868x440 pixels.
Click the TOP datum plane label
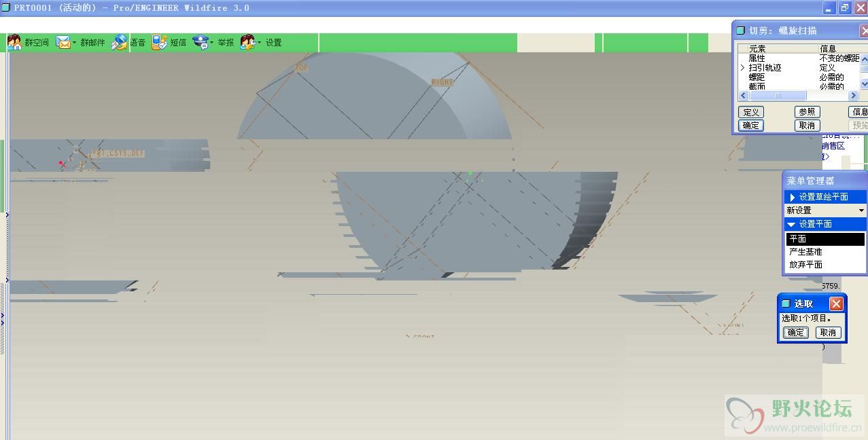301,68
